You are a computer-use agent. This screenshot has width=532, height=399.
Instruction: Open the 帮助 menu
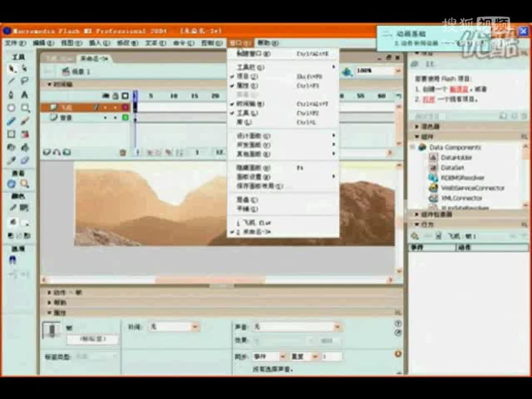click(267, 43)
